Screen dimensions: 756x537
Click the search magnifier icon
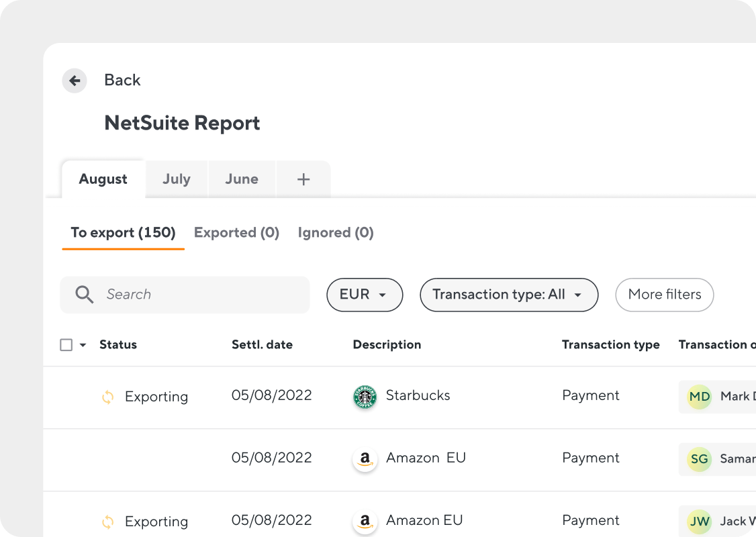[85, 295]
